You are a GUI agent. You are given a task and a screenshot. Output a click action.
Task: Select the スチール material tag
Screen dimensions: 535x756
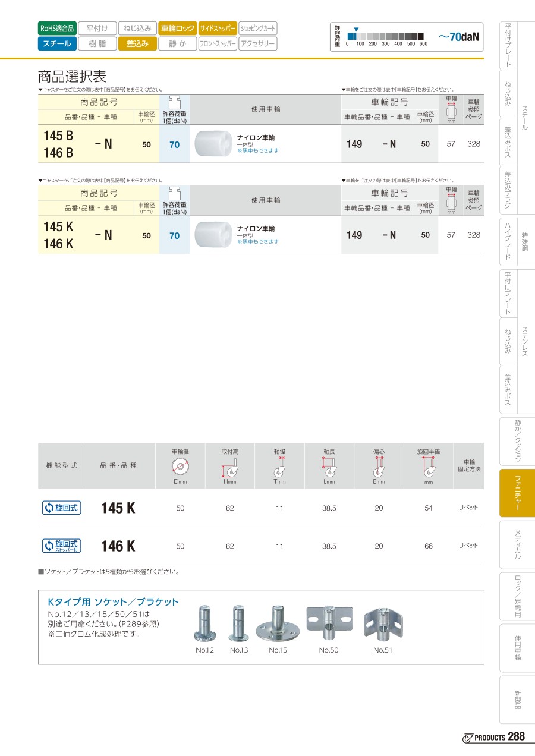pyautogui.click(x=57, y=43)
